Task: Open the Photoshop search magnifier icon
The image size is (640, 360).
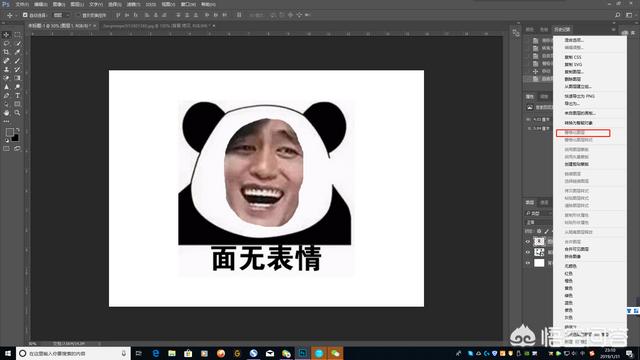Action: [x=618, y=15]
